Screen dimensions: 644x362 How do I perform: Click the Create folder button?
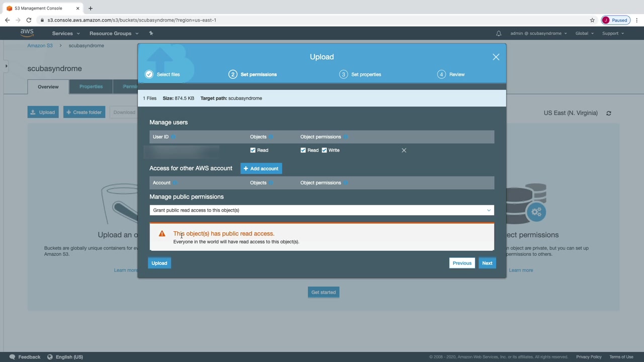[x=84, y=112]
